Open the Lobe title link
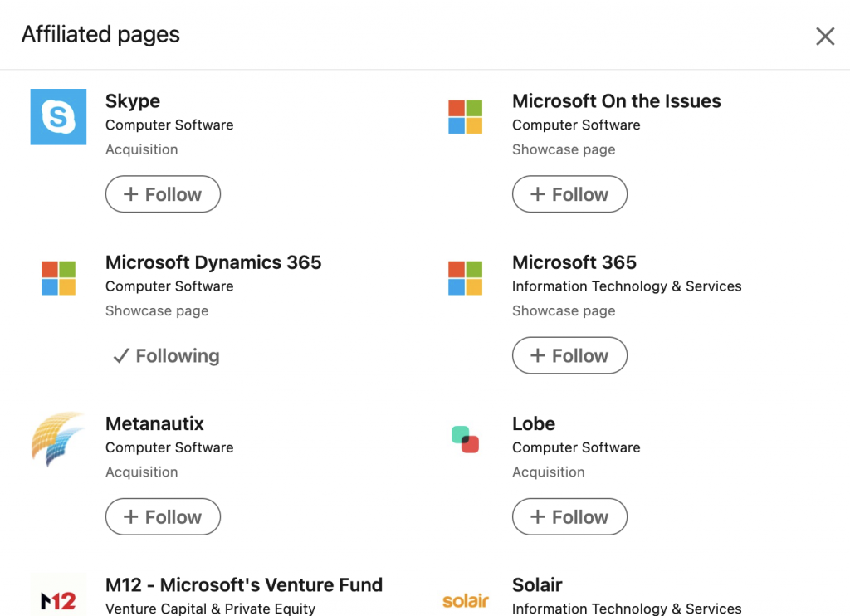The image size is (850, 616). coord(534,423)
